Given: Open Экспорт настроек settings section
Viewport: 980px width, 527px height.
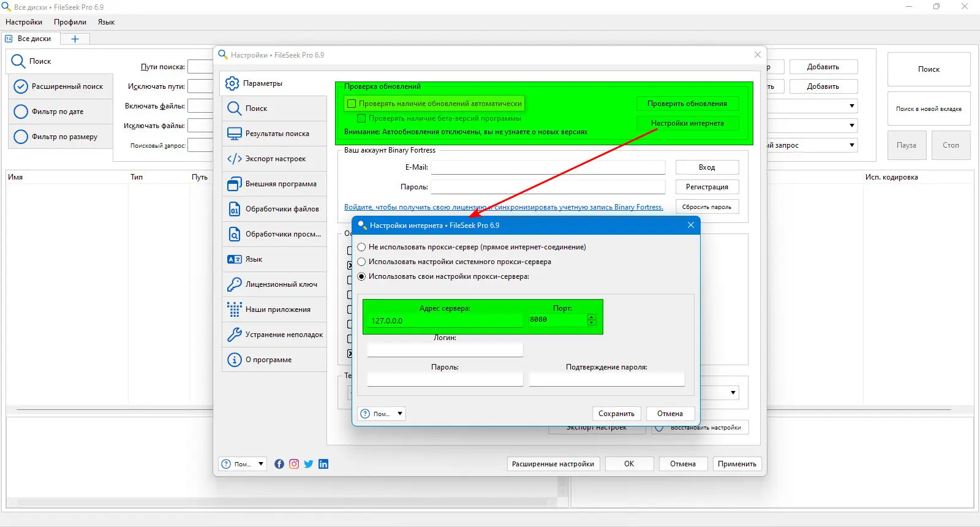Looking at the screenshot, I should (274, 159).
